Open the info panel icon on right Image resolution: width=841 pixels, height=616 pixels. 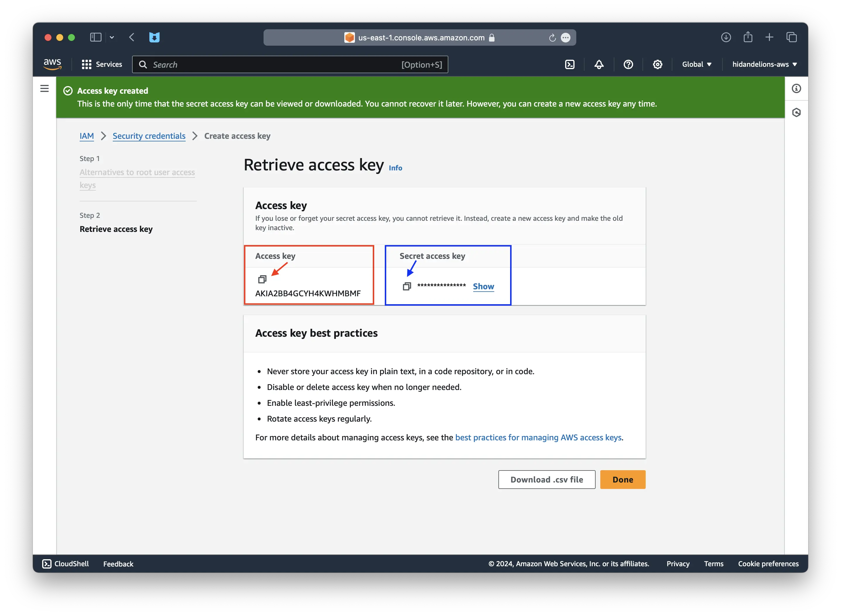(x=796, y=88)
